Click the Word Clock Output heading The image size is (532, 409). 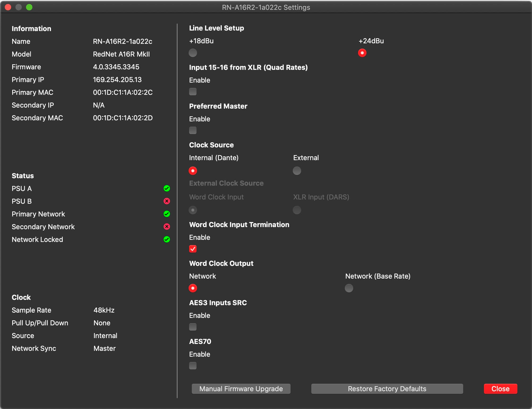pyautogui.click(x=221, y=263)
